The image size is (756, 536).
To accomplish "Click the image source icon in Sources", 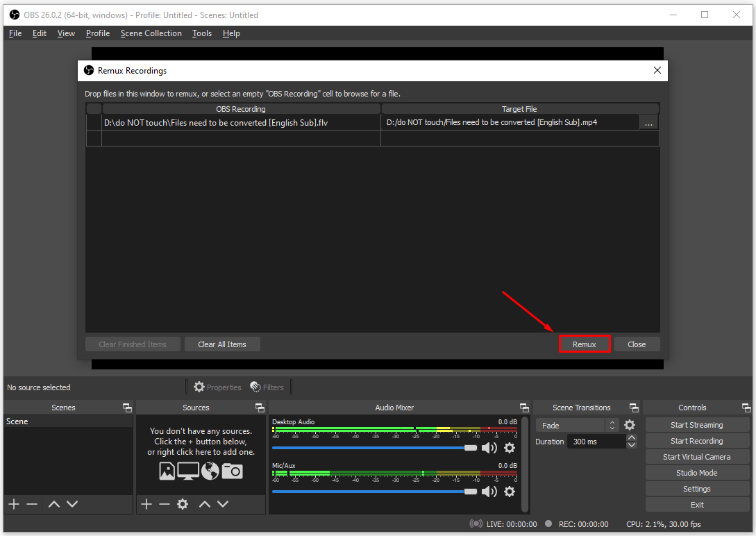I will tap(167, 471).
